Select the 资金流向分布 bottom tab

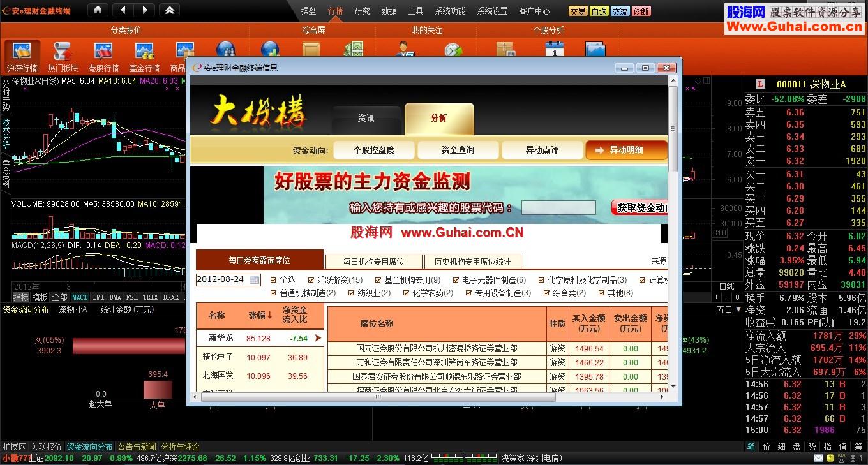pyautogui.click(x=89, y=447)
